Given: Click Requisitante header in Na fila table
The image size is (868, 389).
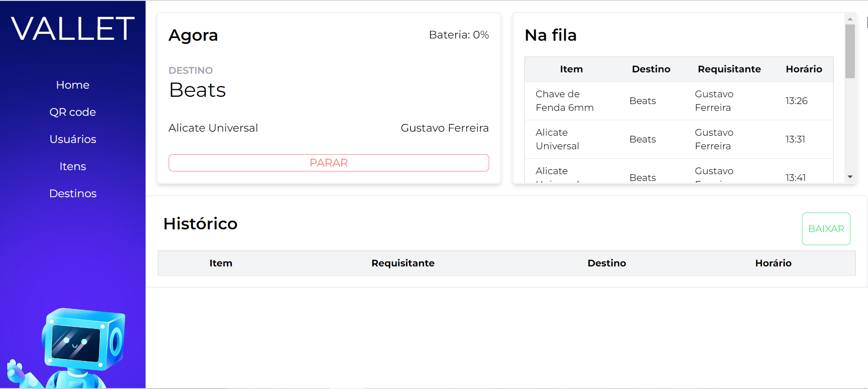Looking at the screenshot, I should [729, 69].
